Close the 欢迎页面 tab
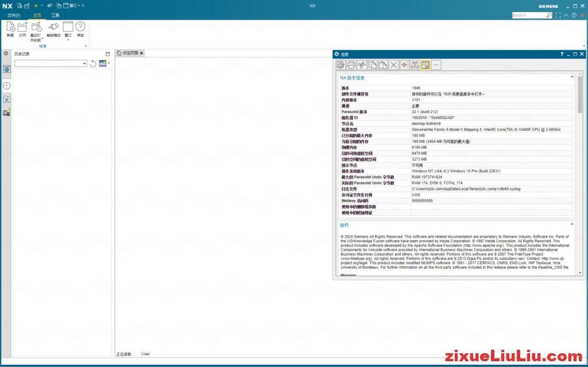 pos(142,53)
